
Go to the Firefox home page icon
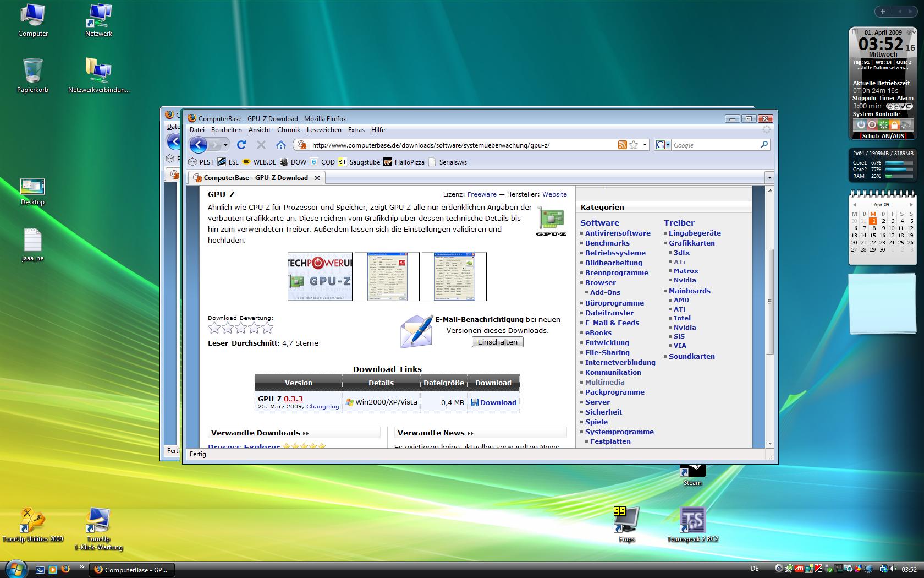[x=281, y=145]
